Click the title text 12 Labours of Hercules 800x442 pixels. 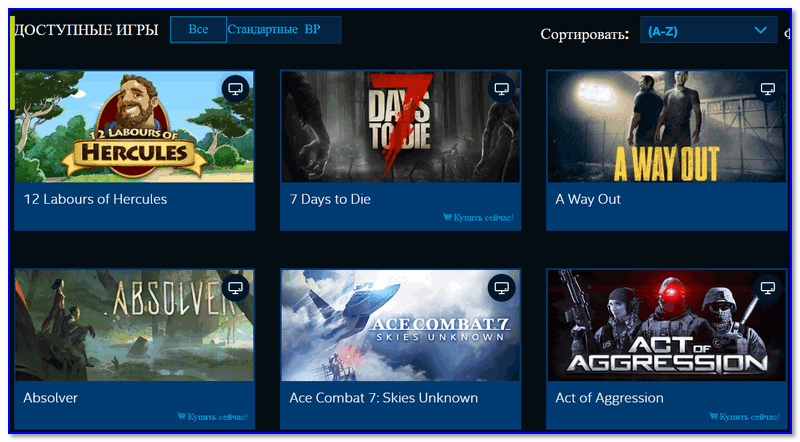(x=95, y=199)
